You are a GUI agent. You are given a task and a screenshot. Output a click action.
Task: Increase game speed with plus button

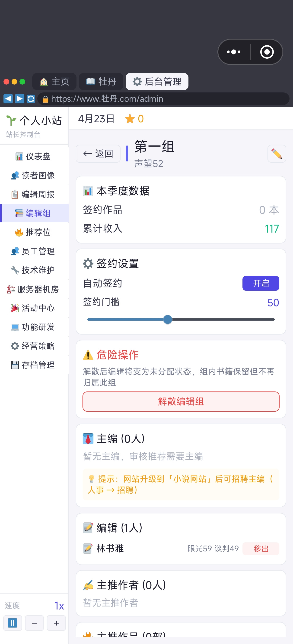[x=57, y=623]
